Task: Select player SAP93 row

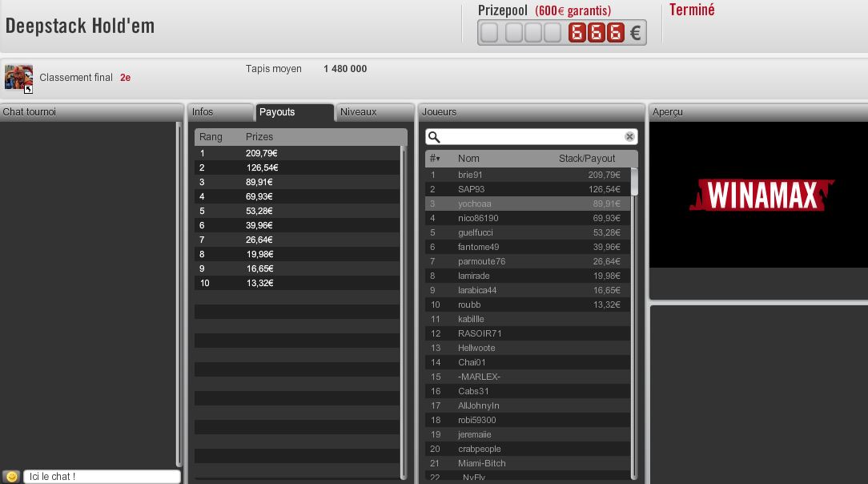Action: pos(528,189)
